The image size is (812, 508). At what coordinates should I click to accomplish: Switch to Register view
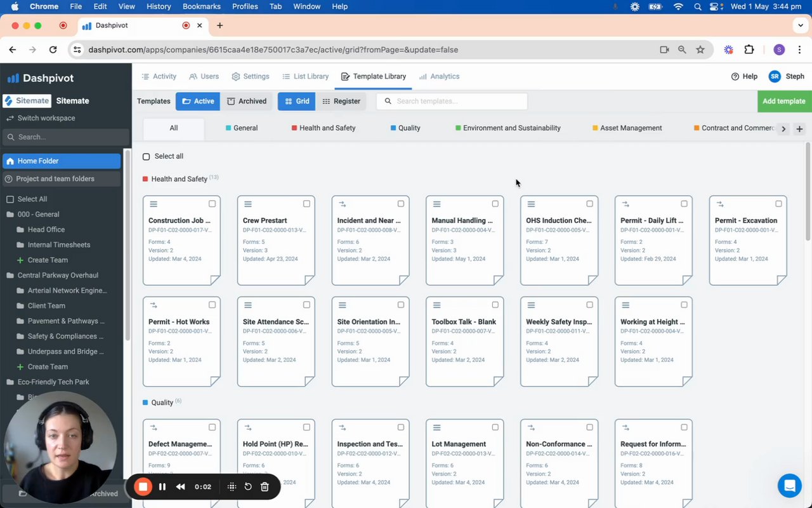341,101
